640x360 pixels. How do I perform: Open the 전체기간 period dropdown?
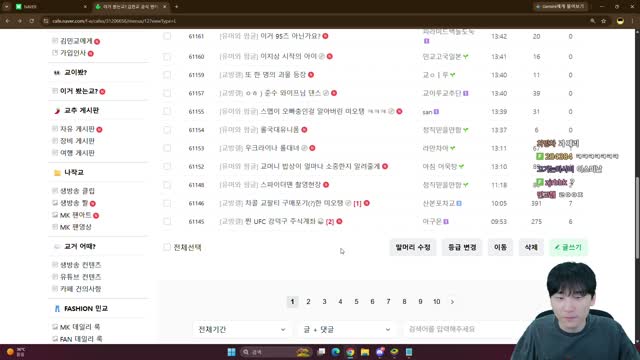coord(242,329)
